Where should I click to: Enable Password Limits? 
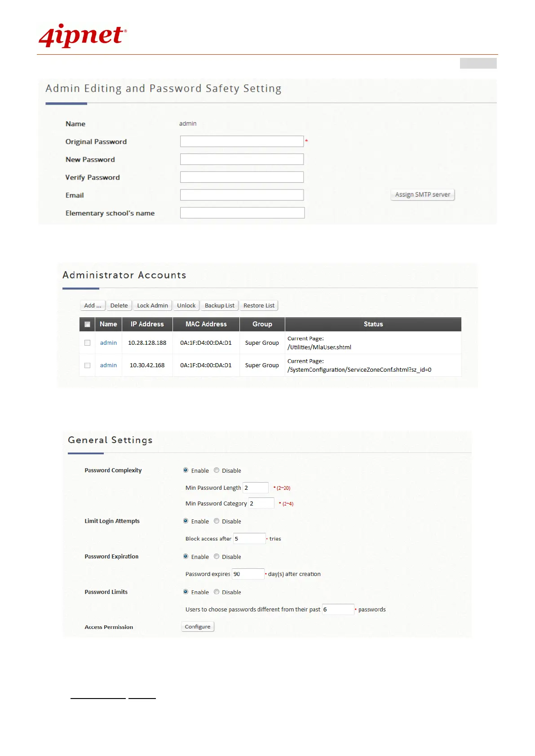click(x=186, y=592)
